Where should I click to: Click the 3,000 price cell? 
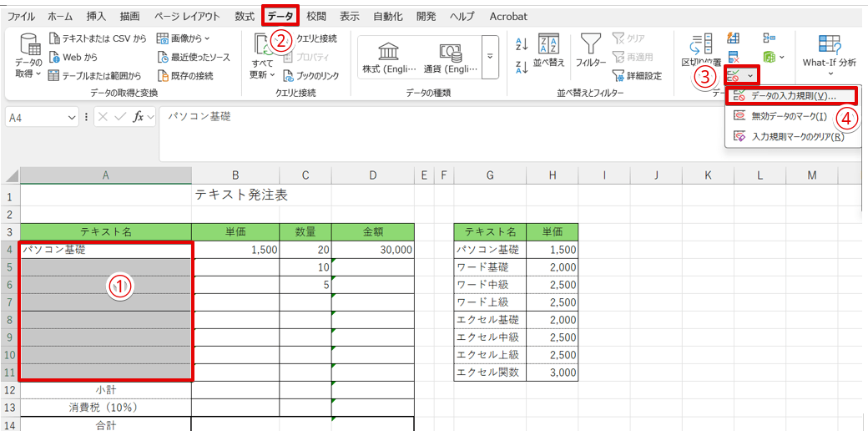[553, 373]
